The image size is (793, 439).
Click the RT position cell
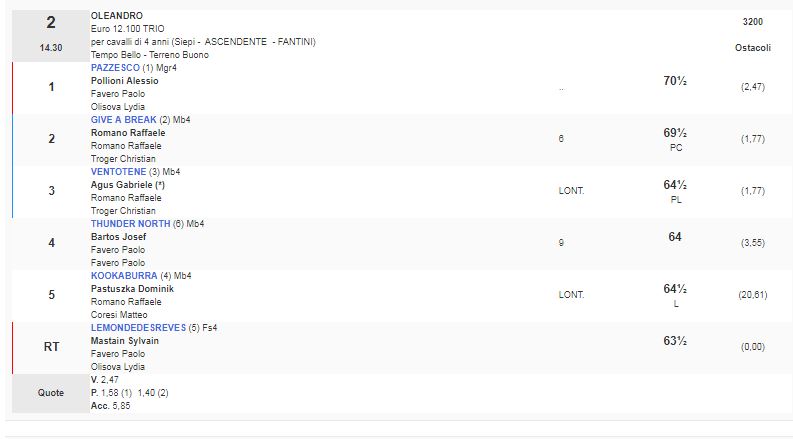[x=51, y=347]
